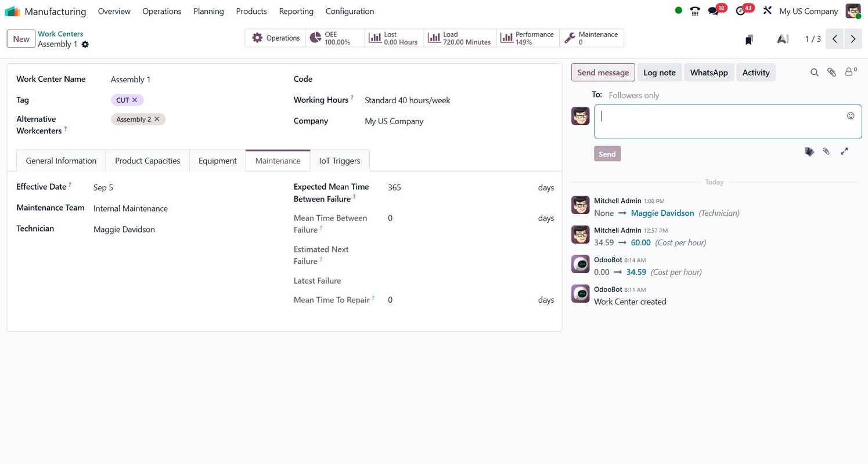The image size is (868, 464).
Task: Switch to Product Capacities tab
Action: tap(147, 161)
